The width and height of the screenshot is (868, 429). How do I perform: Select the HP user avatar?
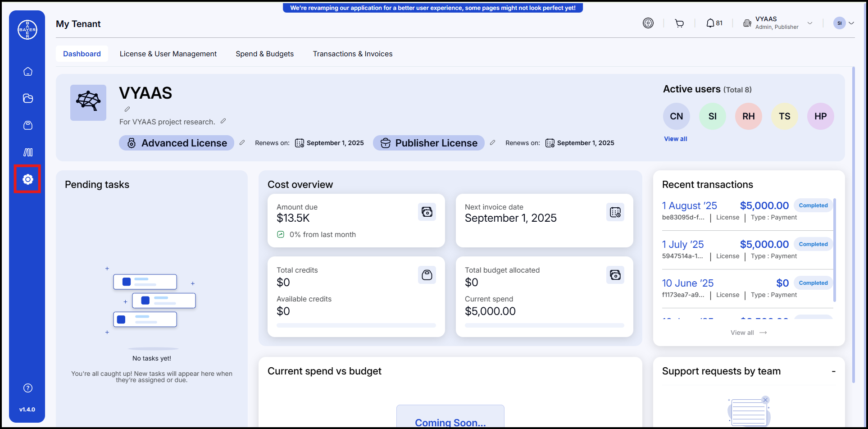(x=821, y=116)
